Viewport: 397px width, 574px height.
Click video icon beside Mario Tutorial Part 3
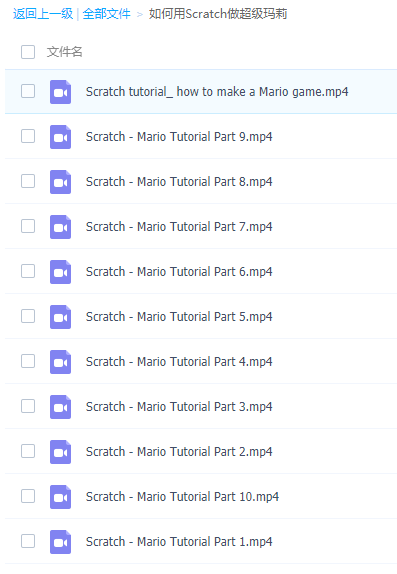pos(60,407)
